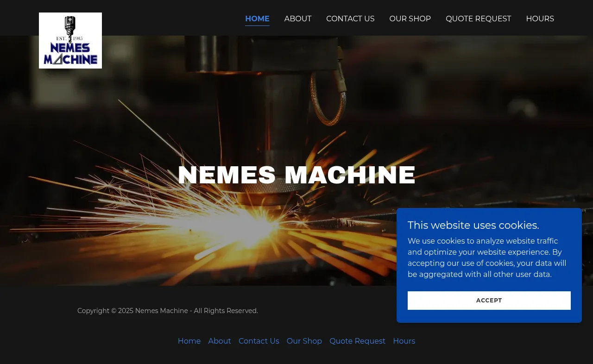View Hours from the top navigation bar
The width and height of the screenshot is (593, 364).
point(540,19)
